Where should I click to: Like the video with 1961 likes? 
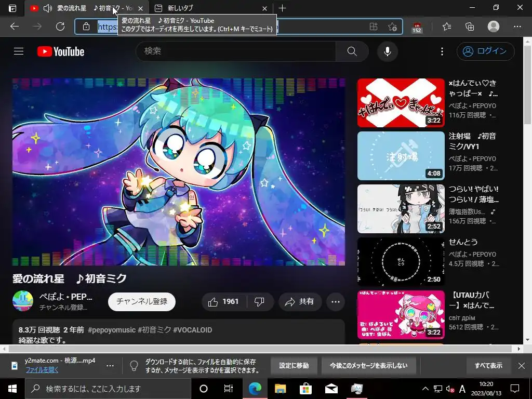tap(224, 302)
